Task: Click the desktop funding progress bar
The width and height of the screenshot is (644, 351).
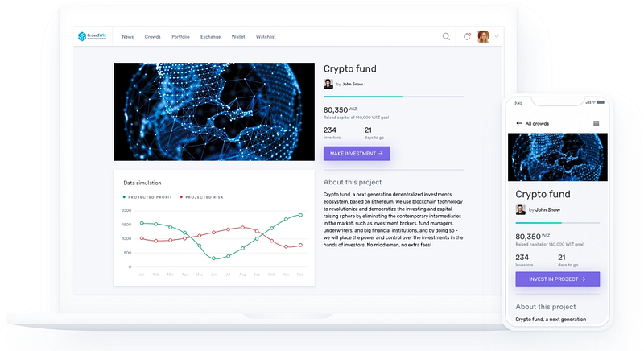Action: coord(394,97)
